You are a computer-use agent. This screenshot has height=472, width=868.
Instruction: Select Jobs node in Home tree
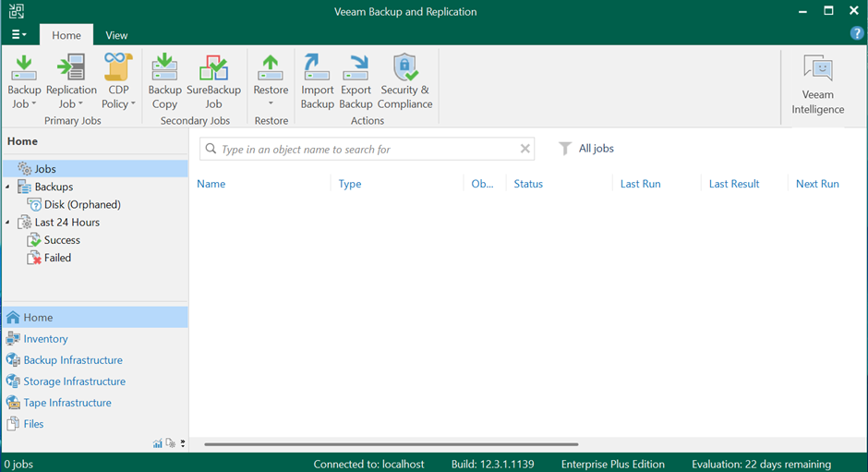coord(95,169)
